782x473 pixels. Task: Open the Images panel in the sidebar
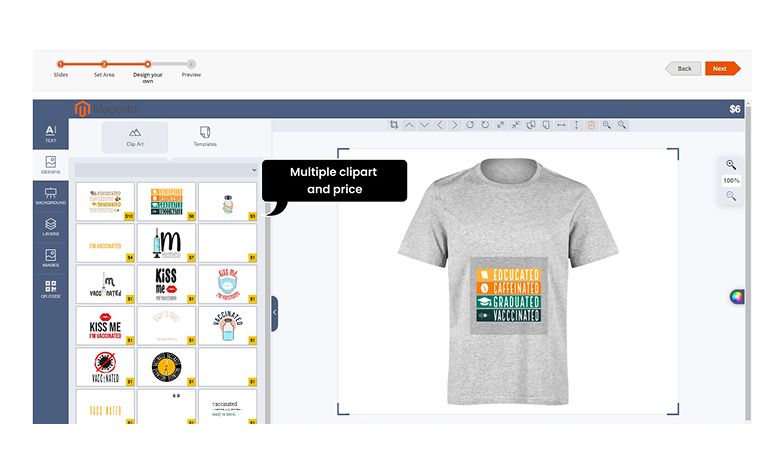click(x=50, y=259)
